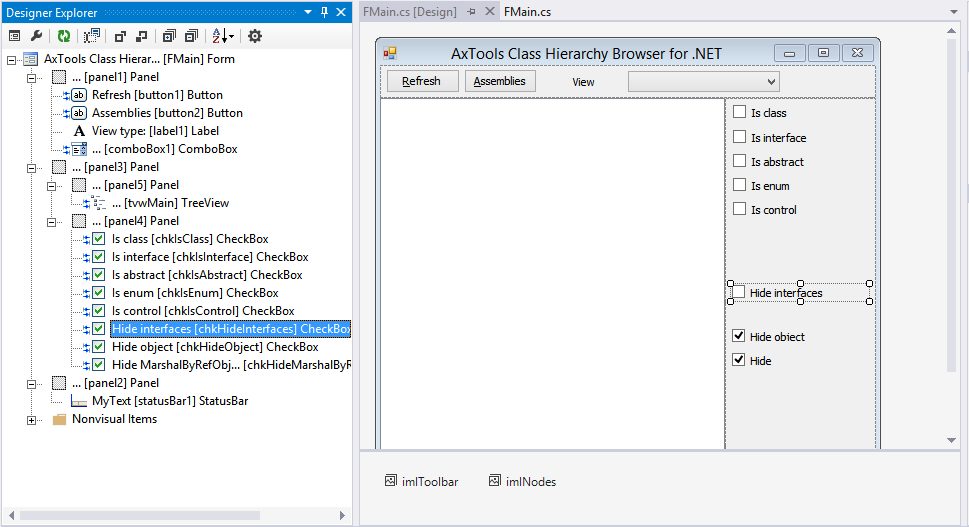
Task: Click the A-Z sort toolbar icon
Action: (x=222, y=36)
